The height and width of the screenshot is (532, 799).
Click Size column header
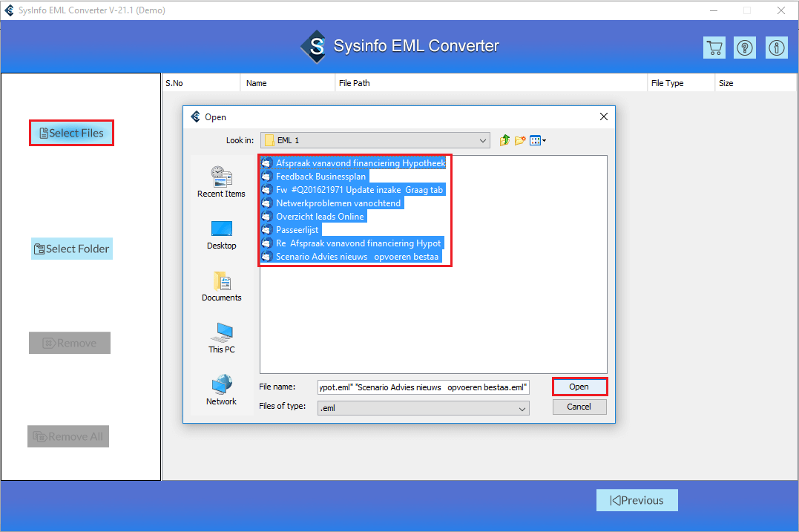pyautogui.click(x=756, y=83)
